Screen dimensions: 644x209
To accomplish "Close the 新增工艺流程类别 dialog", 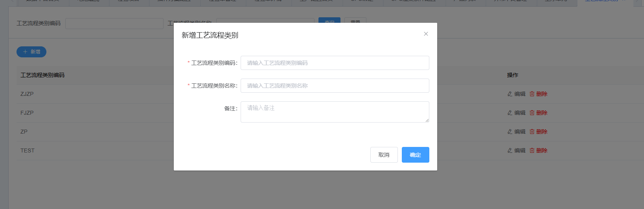I will pos(426,34).
